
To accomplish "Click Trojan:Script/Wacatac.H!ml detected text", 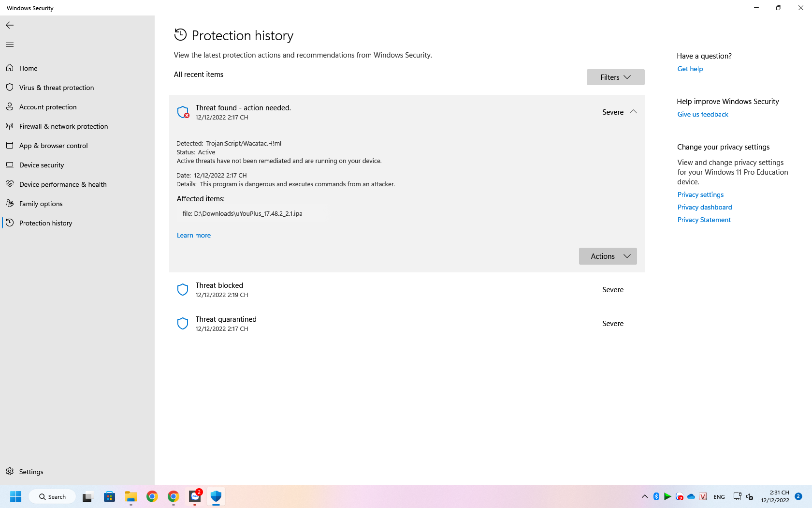I will click(x=244, y=144).
